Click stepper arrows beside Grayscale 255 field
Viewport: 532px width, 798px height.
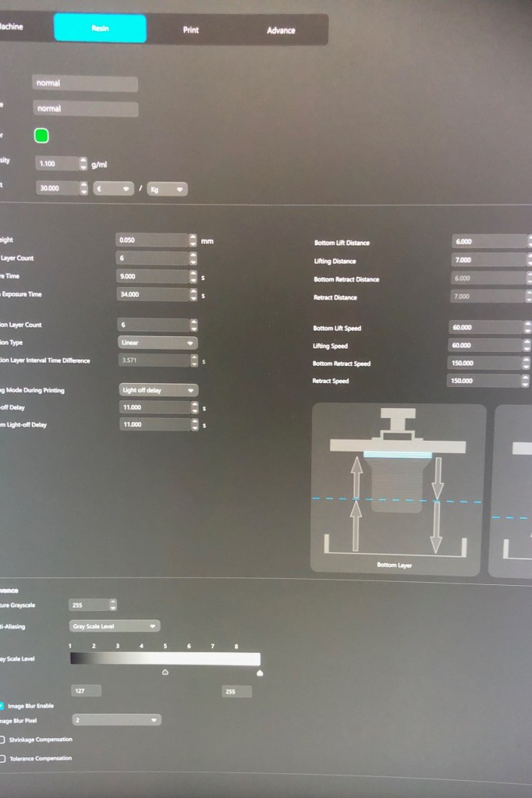coord(113,605)
